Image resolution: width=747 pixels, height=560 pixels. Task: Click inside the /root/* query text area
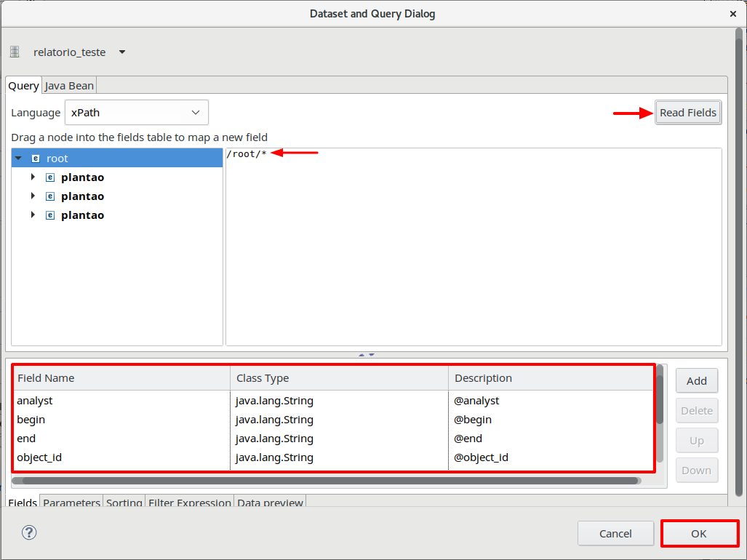pyautogui.click(x=473, y=247)
